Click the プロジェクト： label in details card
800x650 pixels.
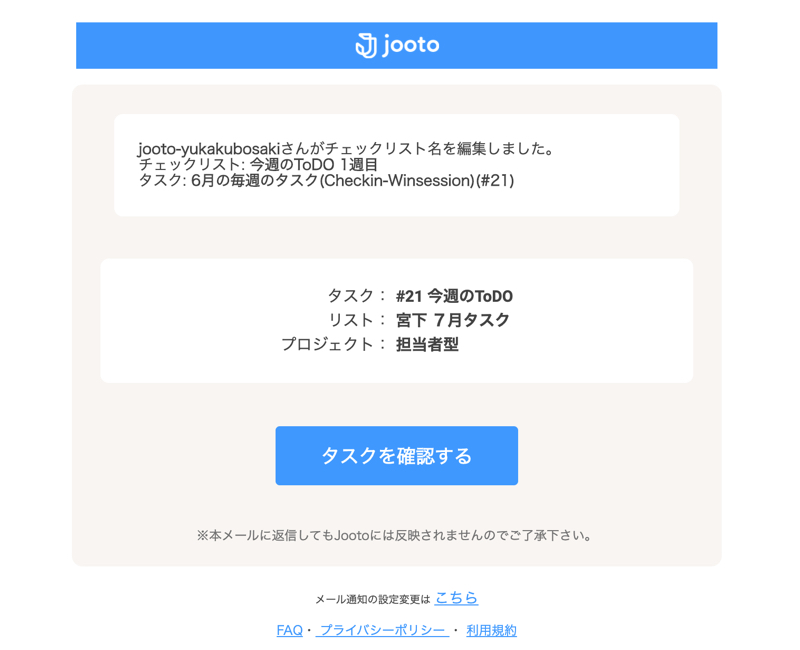pos(333,344)
